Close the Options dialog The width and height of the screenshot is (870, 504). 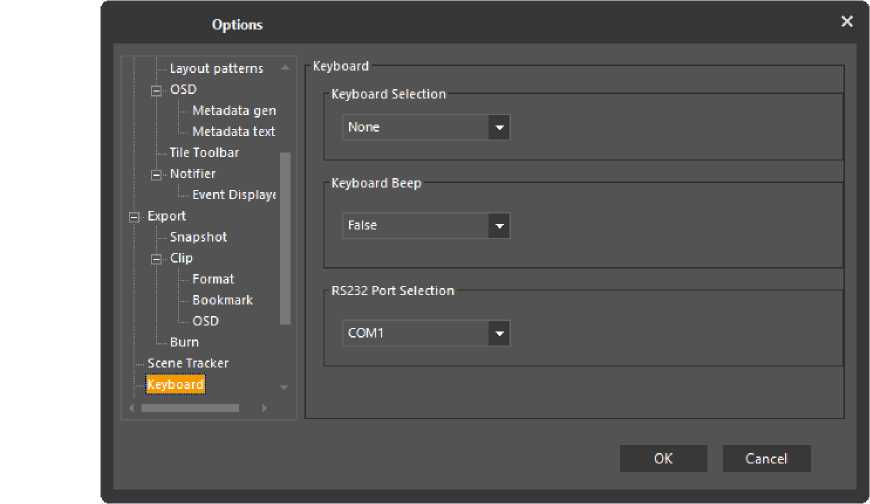[x=847, y=22]
